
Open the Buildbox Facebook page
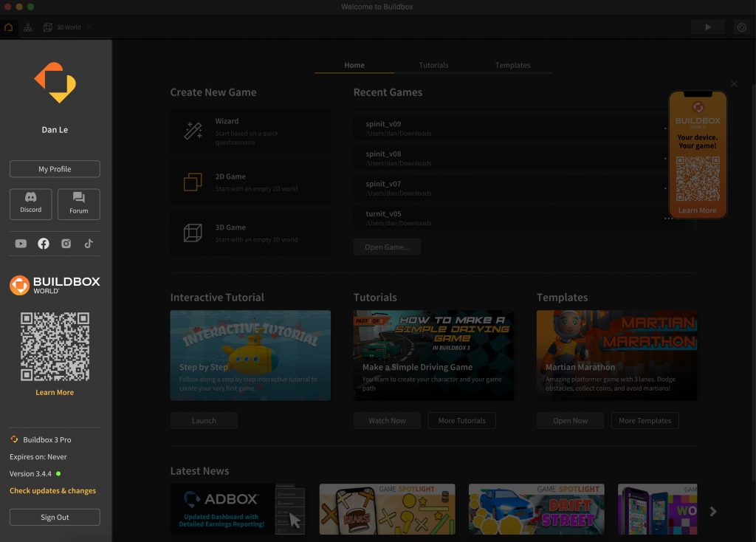(x=44, y=244)
